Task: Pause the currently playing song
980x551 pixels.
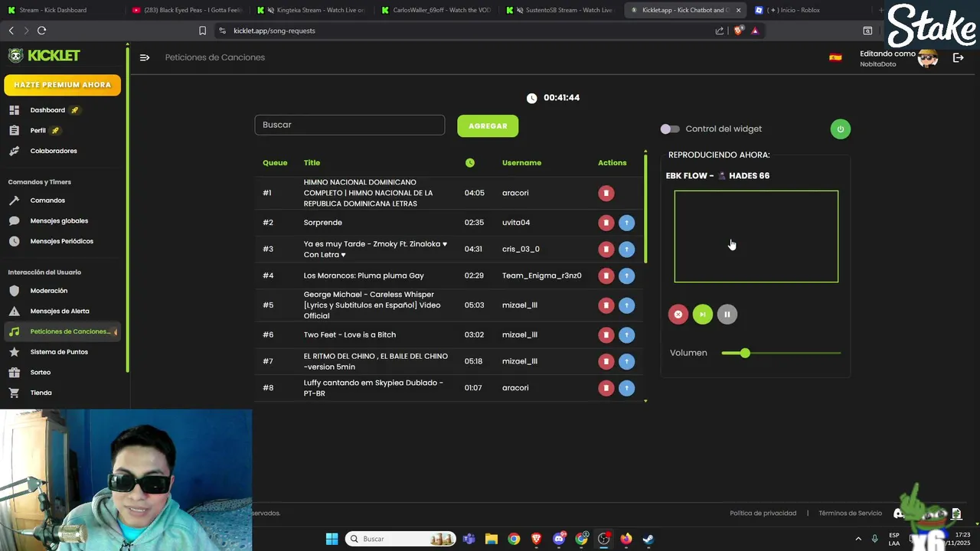Action: 727,315
